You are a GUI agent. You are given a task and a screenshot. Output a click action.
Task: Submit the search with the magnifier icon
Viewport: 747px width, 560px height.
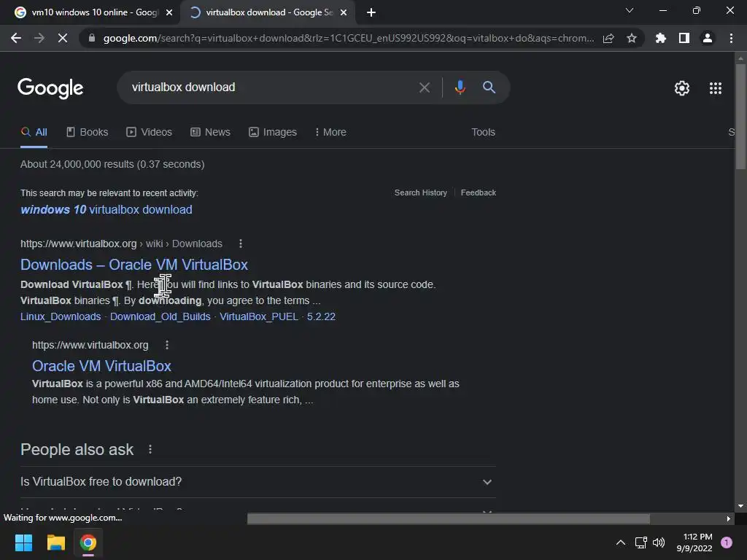tap(489, 87)
